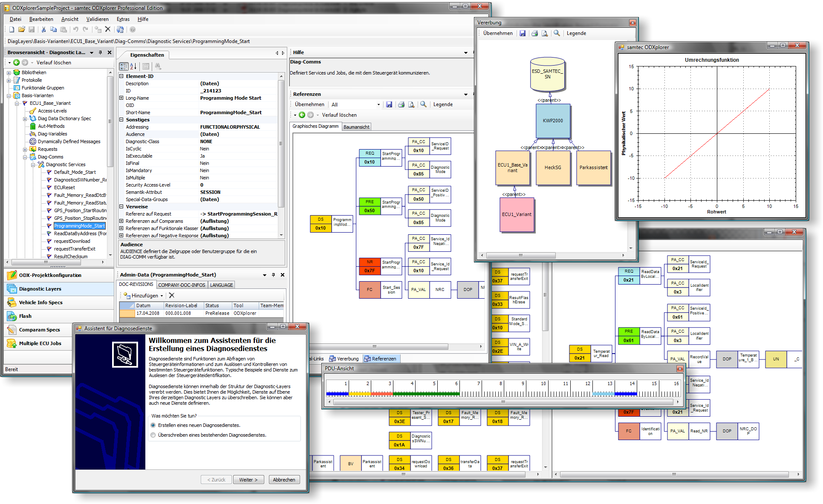The width and height of the screenshot is (823, 504).
Task: Expand the Long-Name property row
Action: click(121, 98)
